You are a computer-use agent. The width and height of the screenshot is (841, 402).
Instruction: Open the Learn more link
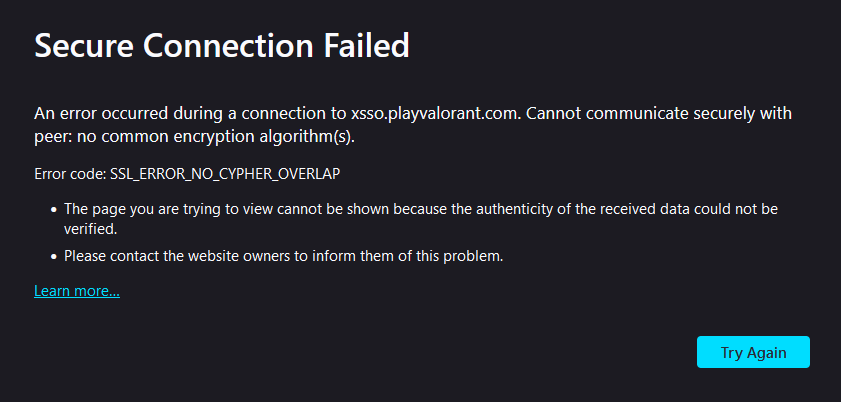[77, 291]
